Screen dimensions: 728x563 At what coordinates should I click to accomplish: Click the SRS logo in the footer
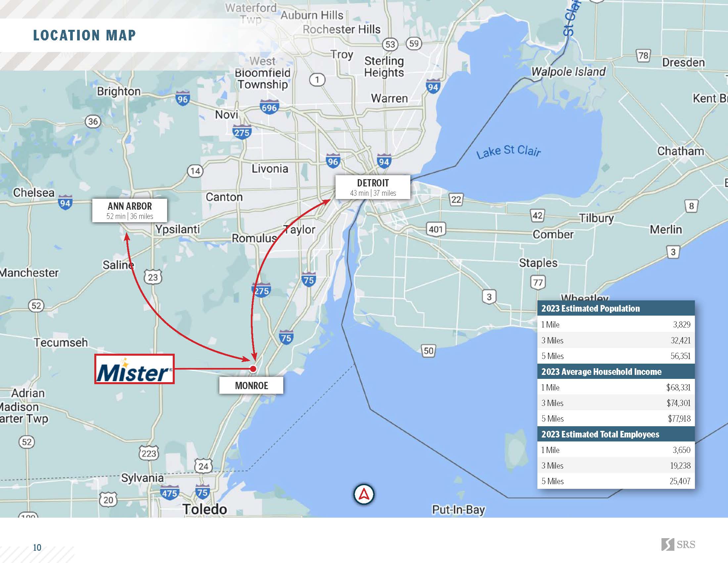[x=678, y=544]
